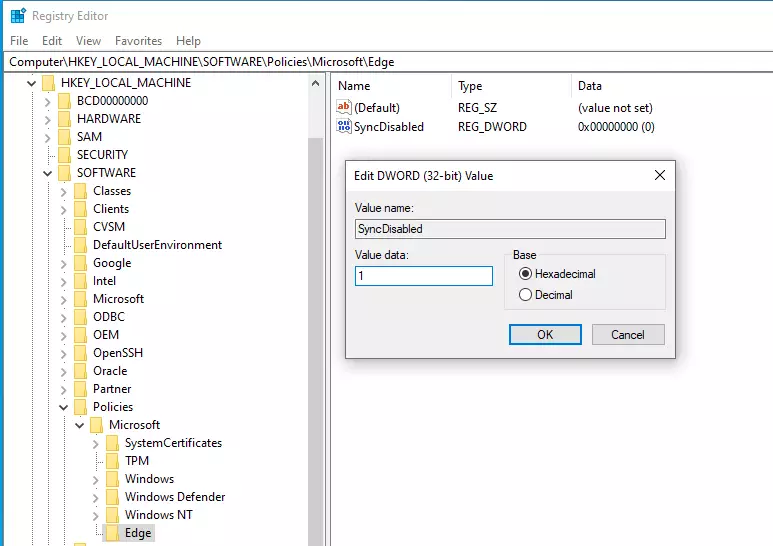Sort values by the Name column header
The image size is (773, 546).
(391, 86)
